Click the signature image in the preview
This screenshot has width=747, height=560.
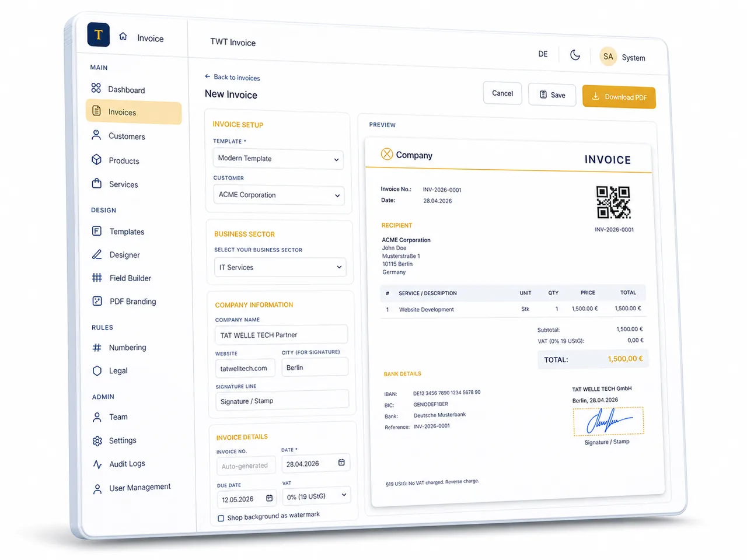[609, 421]
